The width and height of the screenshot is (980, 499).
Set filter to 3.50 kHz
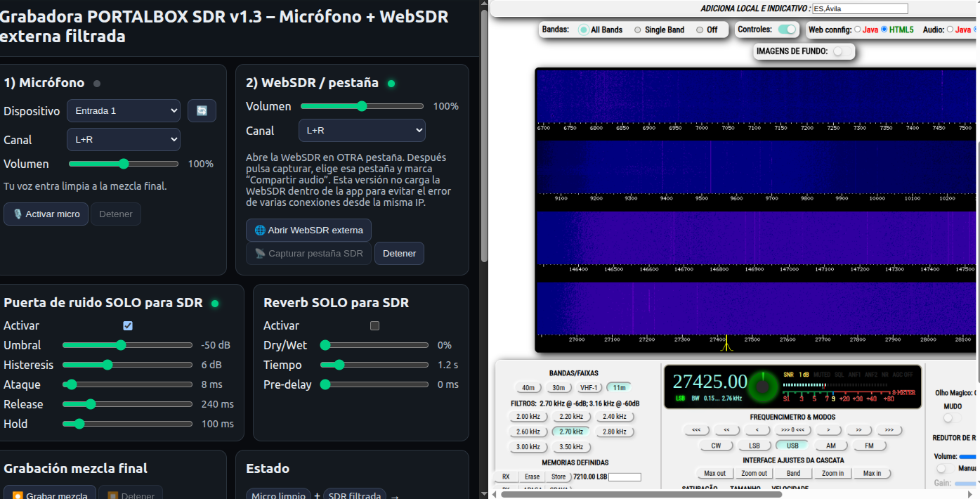click(x=571, y=447)
